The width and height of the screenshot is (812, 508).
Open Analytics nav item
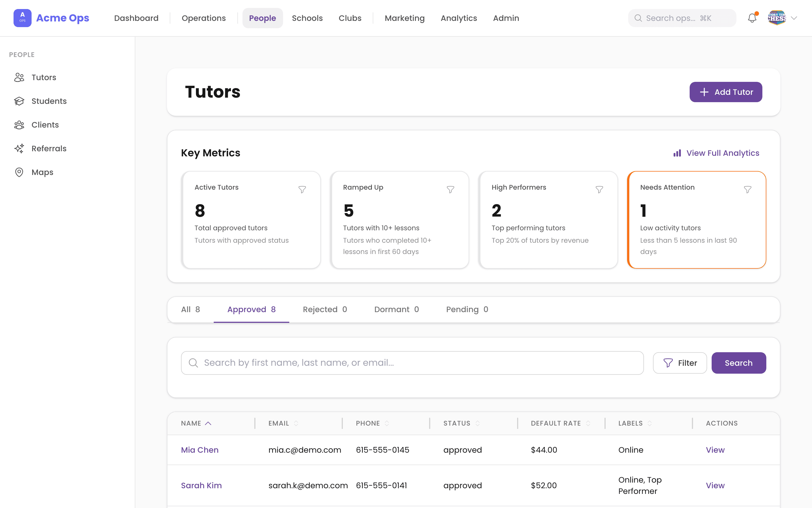(459, 18)
